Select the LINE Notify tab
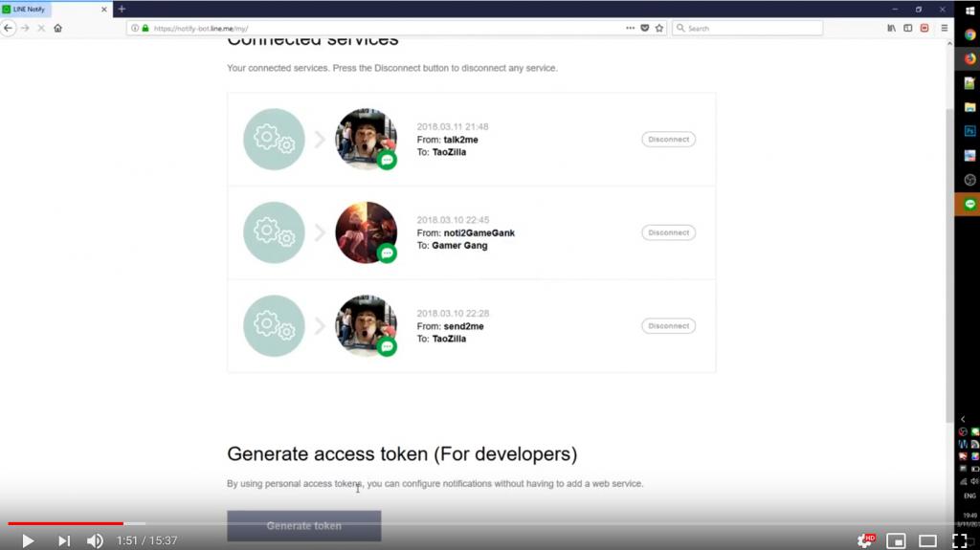Image resolution: width=980 pixels, height=550 pixels. 56,10
